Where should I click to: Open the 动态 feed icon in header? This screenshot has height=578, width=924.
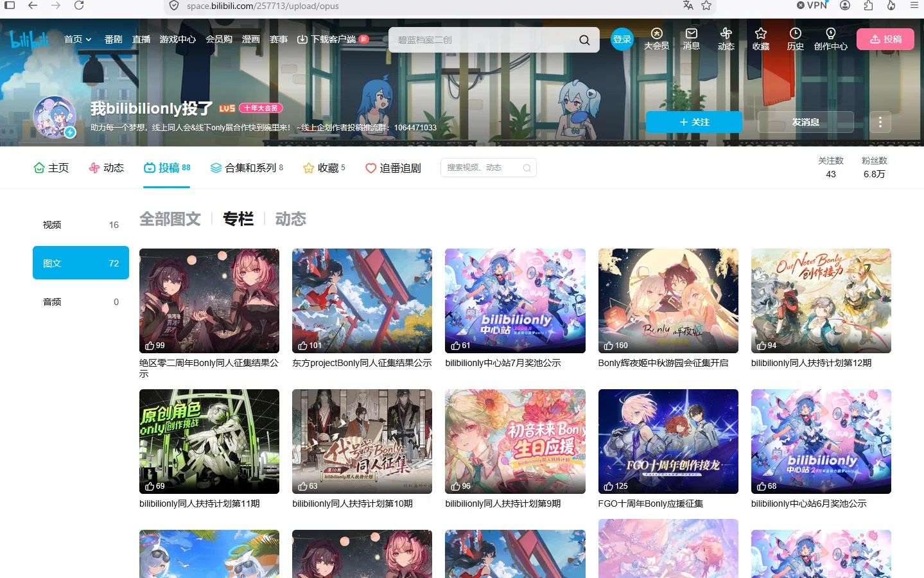tap(726, 39)
